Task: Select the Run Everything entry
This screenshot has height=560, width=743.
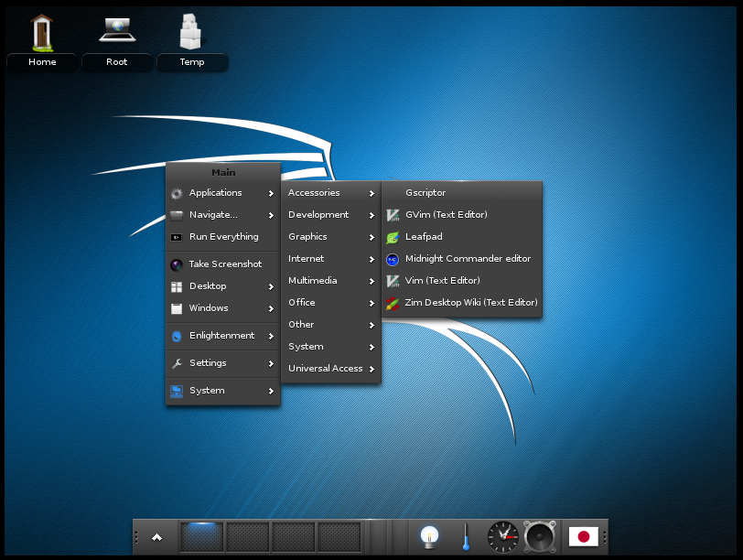Action: tap(223, 237)
